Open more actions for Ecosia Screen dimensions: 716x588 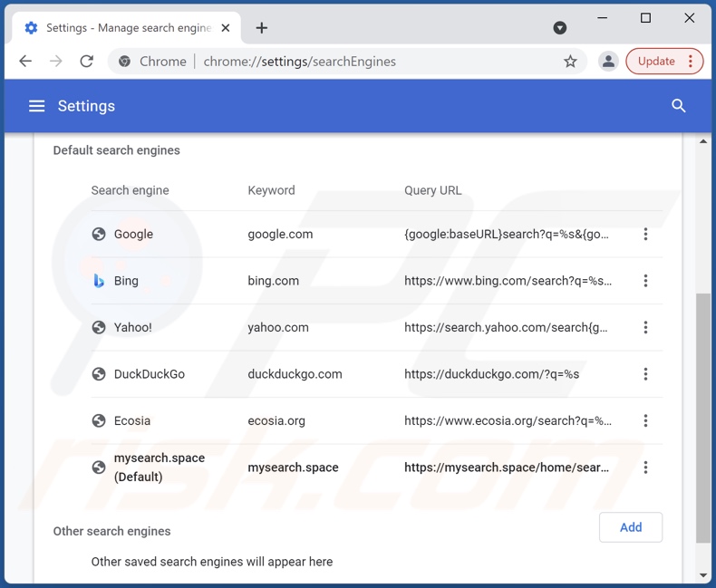645,420
